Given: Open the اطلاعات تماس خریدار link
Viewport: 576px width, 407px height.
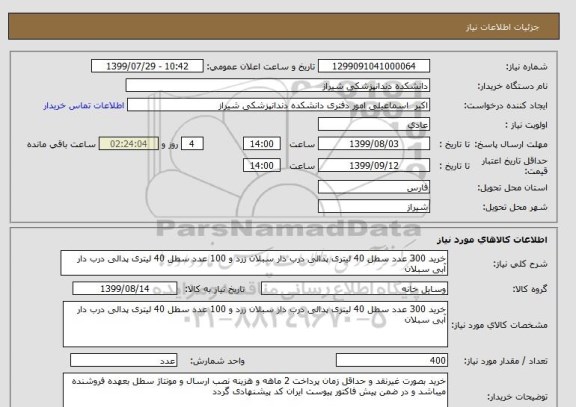Looking at the screenshot, I should (x=84, y=106).
